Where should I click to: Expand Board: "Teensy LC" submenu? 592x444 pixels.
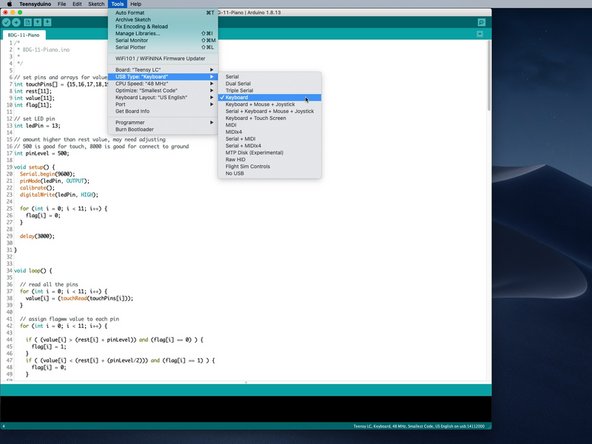163,70
